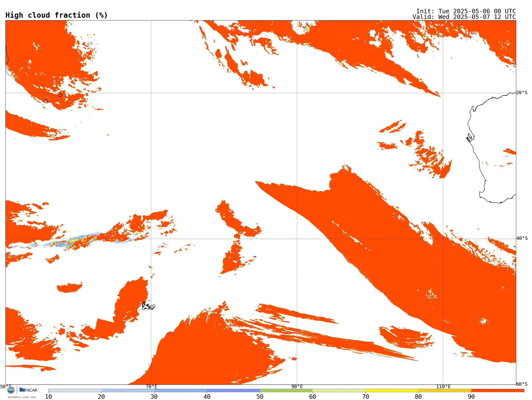The height and width of the screenshot is (400, 532).
Task: Click the 20°S latitude label
Action: (x=522, y=93)
